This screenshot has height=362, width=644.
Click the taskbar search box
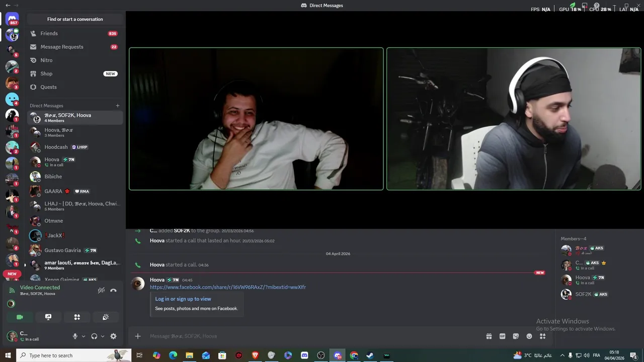tap(74, 355)
